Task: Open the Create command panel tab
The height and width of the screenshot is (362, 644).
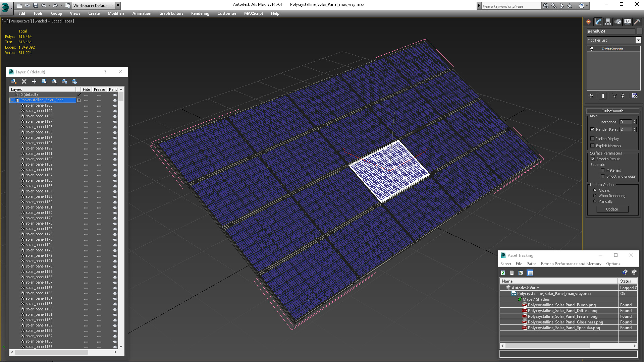Action: (589, 22)
